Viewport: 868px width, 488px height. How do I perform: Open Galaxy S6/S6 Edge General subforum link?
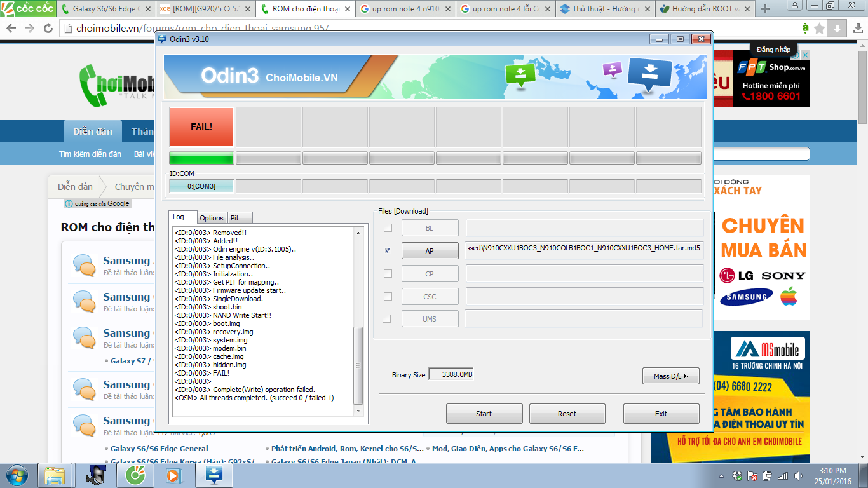pyautogui.click(x=159, y=449)
